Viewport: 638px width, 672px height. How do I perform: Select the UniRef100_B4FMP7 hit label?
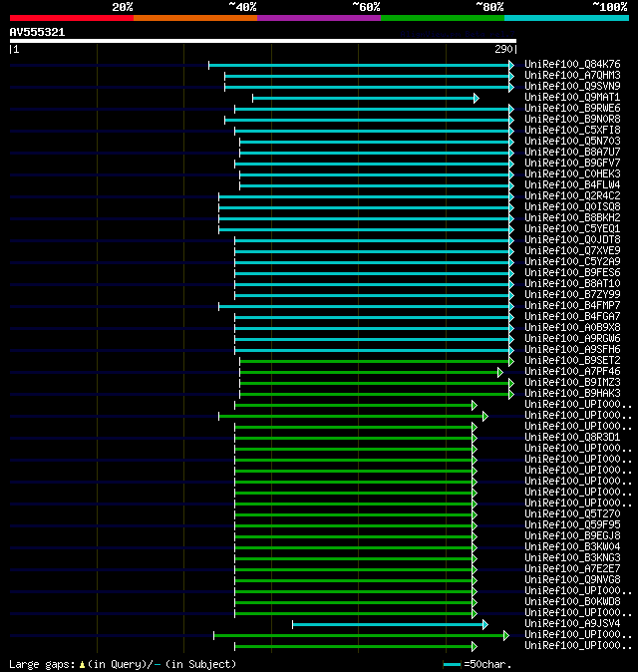(x=572, y=305)
